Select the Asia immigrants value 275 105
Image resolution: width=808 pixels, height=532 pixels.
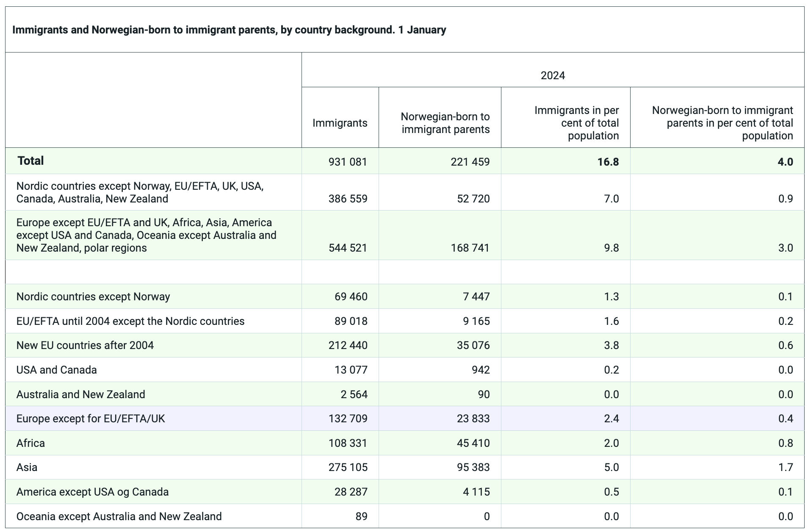click(x=348, y=467)
